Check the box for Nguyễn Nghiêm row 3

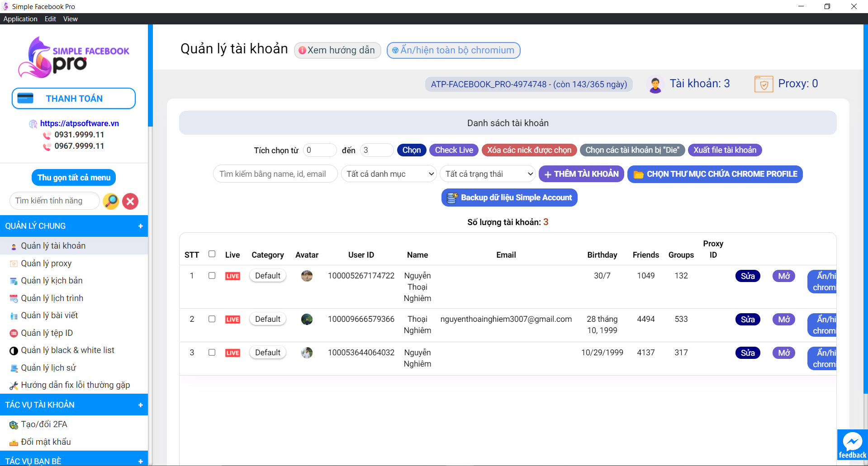212,352
